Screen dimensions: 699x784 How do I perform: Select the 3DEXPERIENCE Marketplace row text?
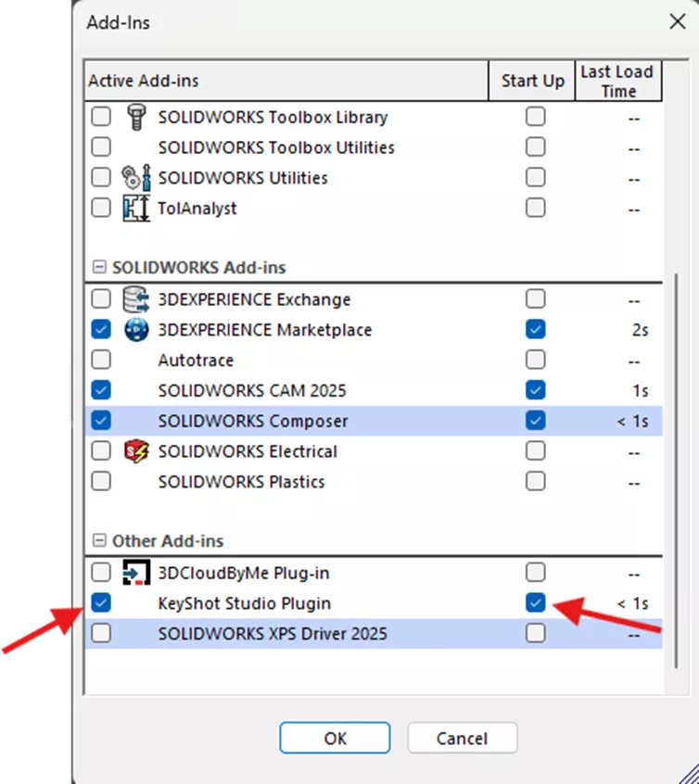coord(265,330)
